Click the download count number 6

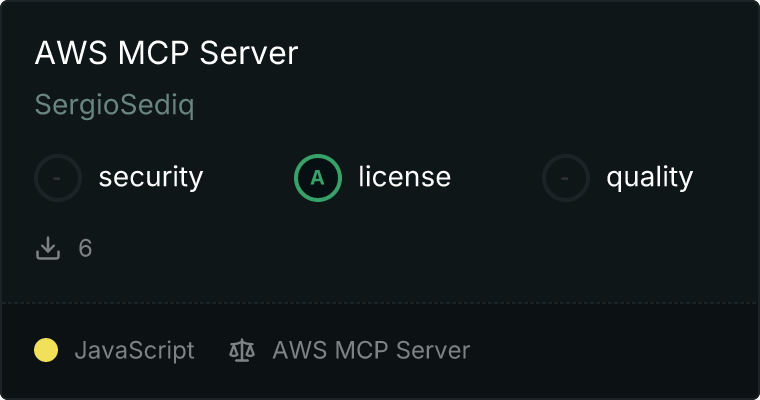85,248
